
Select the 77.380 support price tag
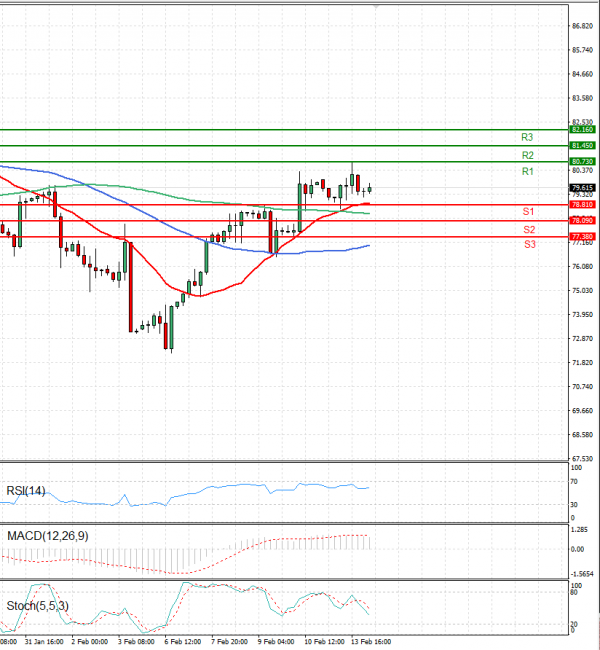point(583,237)
